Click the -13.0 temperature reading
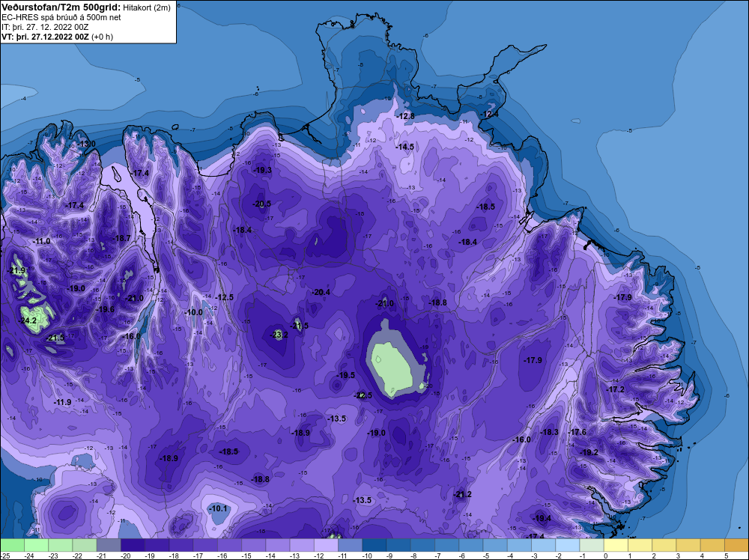 86,144
